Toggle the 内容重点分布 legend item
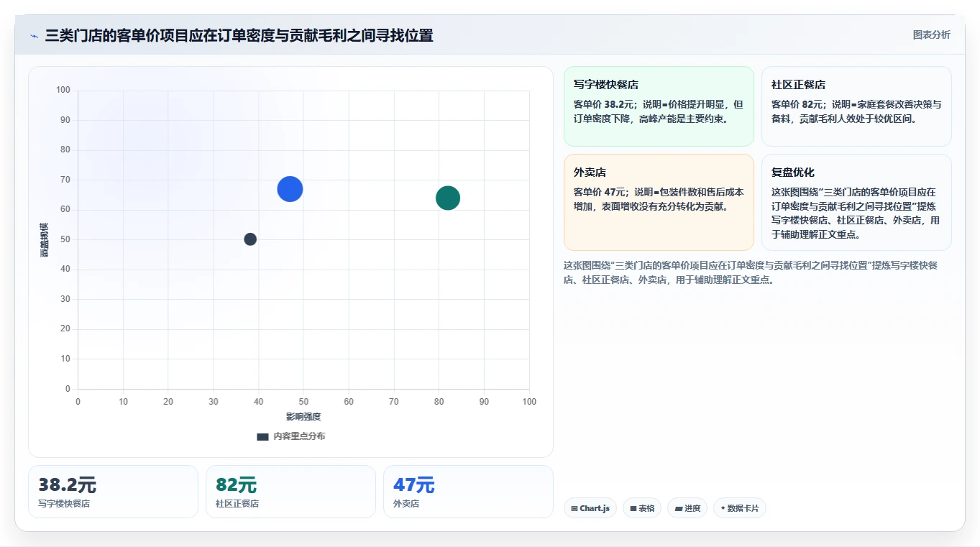 point(290,436)
